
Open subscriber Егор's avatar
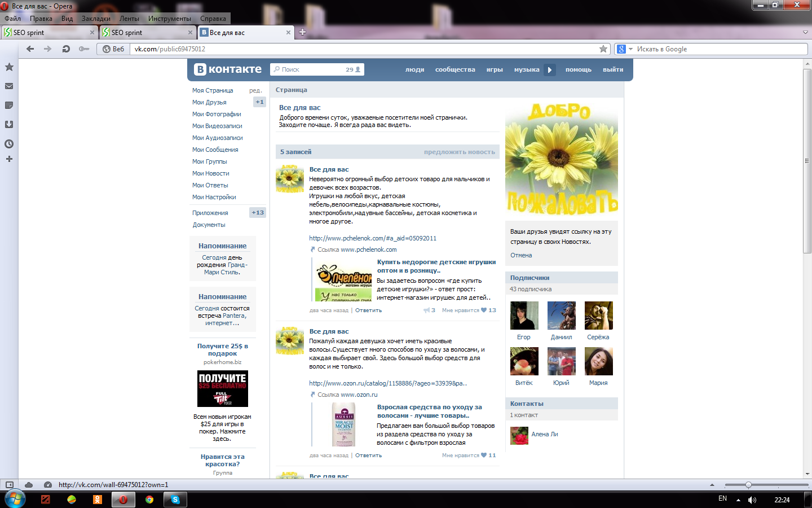point(524,316)
